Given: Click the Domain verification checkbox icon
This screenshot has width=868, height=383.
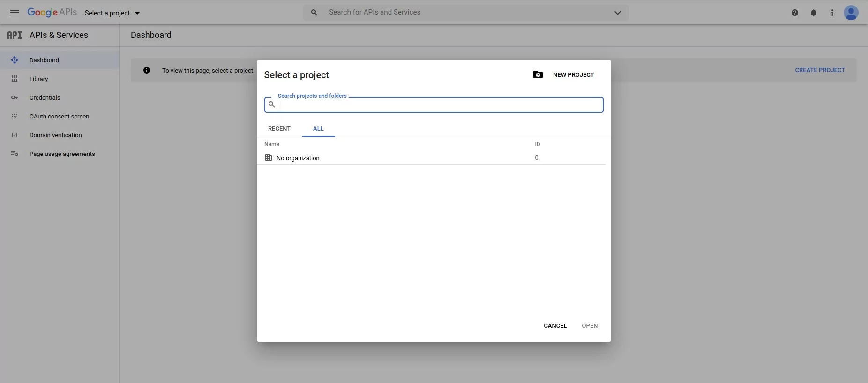Looking at the screenshot, I should click(x=15, y=135).
